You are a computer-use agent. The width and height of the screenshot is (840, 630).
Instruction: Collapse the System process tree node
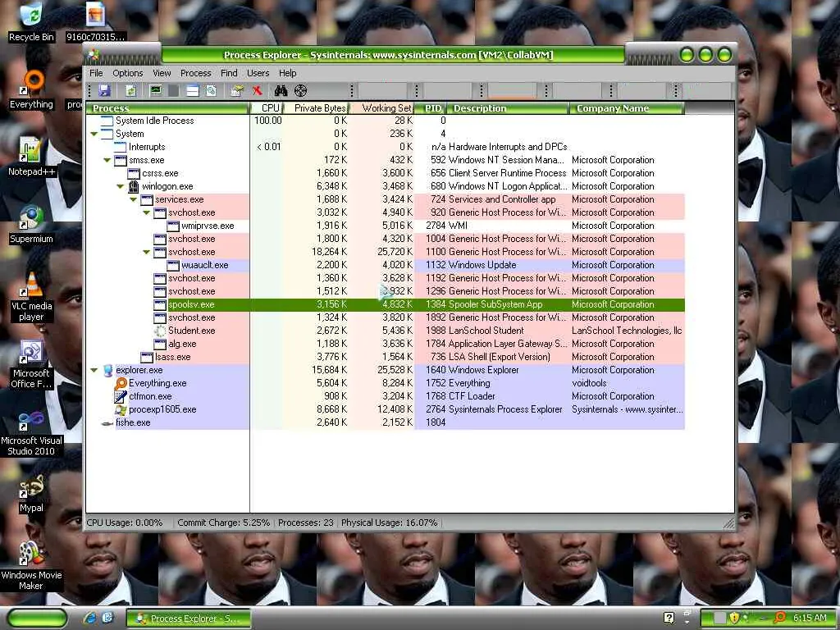[x=94, y=134]
